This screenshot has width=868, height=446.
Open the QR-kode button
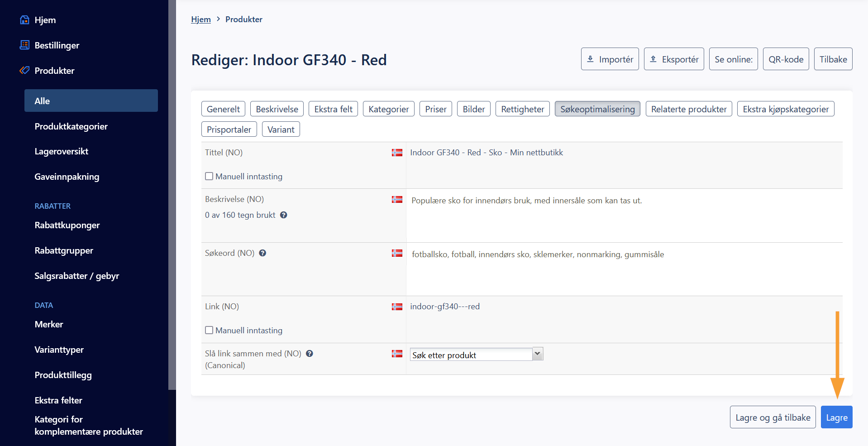(x=786, y=59)
